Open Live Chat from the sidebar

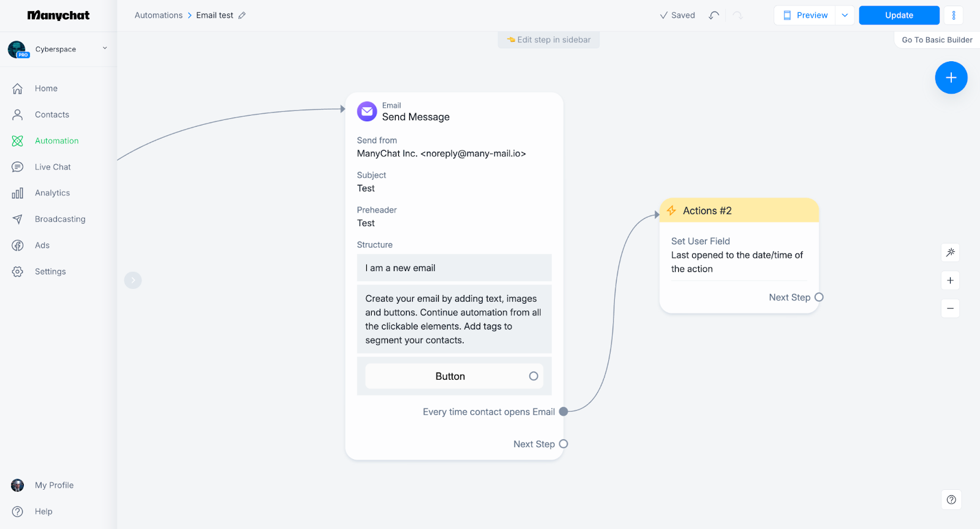53,167
